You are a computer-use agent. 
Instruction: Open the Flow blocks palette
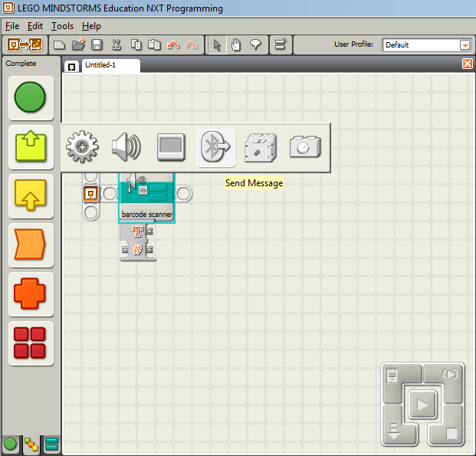tap(31, 245)
